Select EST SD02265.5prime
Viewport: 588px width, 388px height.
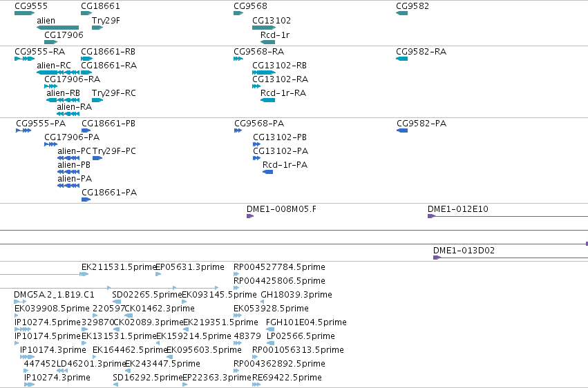pos(117,302)
